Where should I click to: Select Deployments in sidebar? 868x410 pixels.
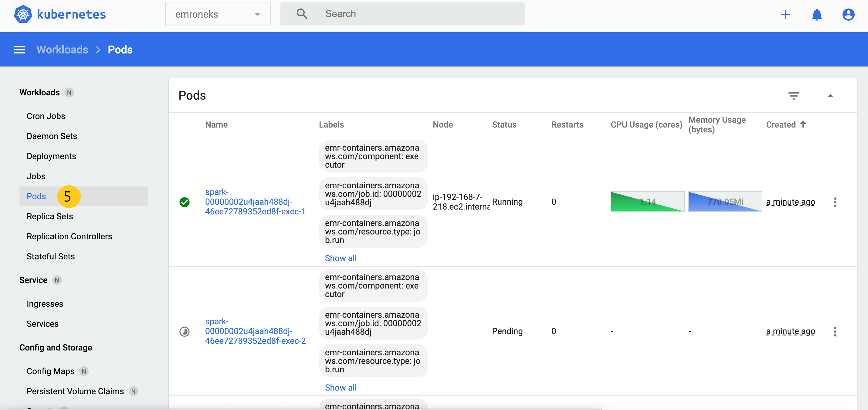[51, 156]
